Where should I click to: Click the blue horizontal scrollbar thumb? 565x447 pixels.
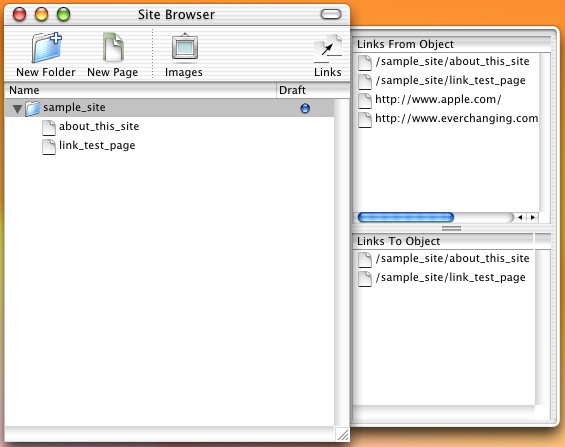point(406,217)
